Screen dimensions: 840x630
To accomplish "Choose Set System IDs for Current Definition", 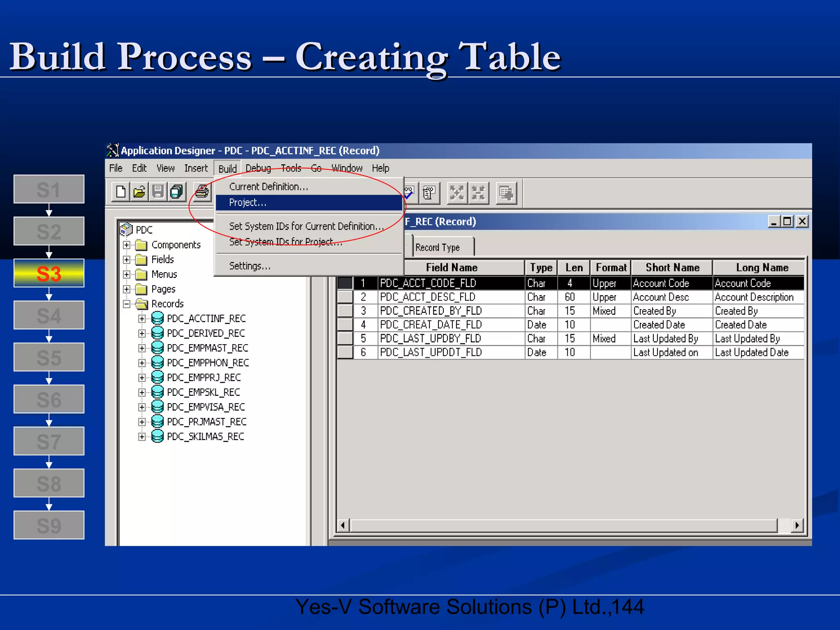I will pyautogui.click(x=309, y=226).
